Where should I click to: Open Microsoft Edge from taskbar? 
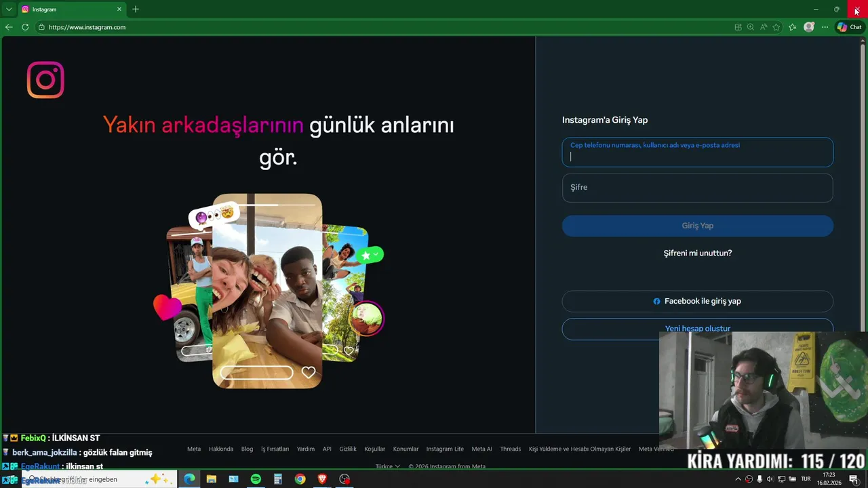(189, 479)
